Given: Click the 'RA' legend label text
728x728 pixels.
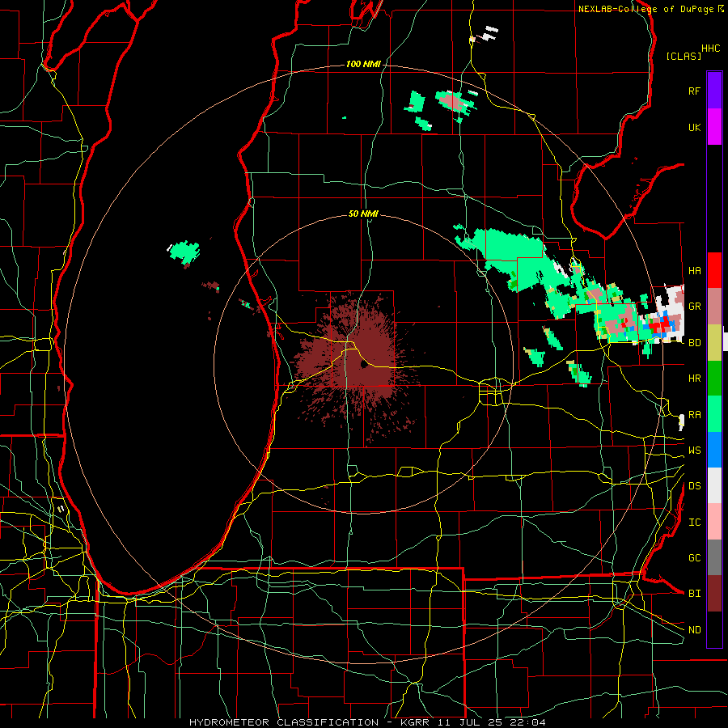Looking at the screenshot, I should pyautogui.click(x=695, y=415).
